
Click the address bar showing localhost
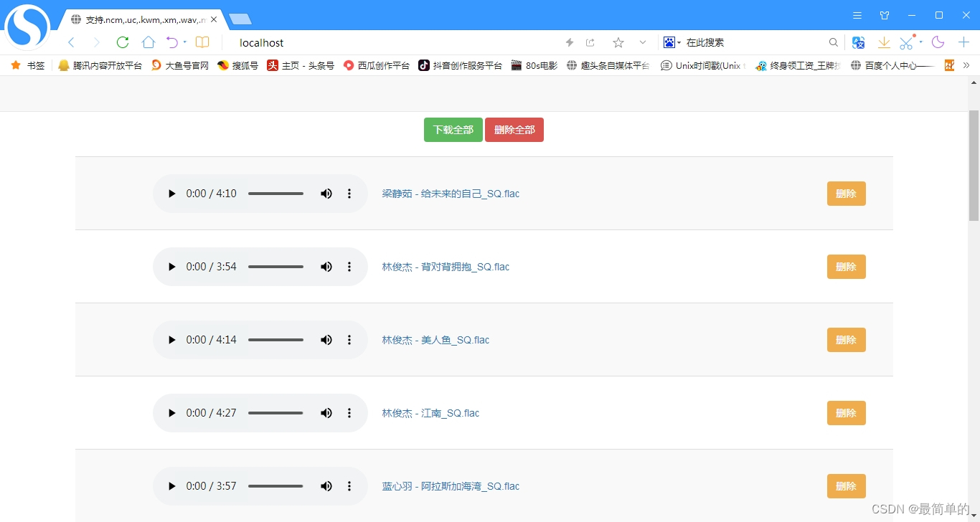359,42
